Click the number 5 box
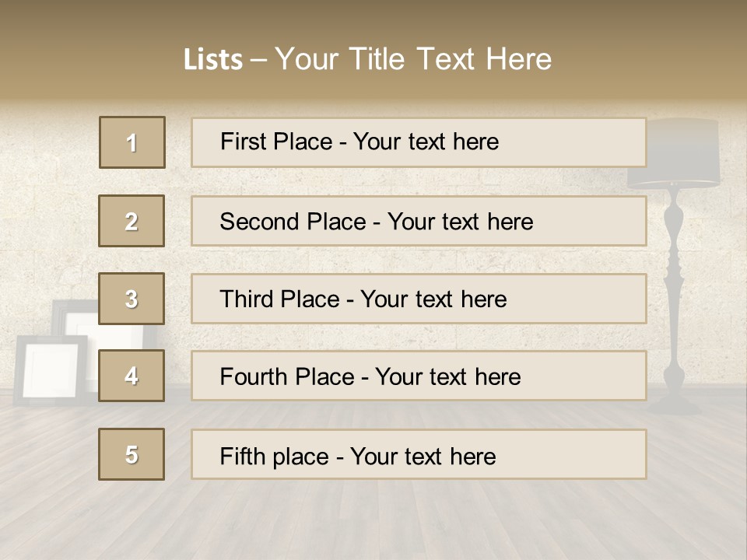Screen dimensions: 747x560 (x=132, y=454)
